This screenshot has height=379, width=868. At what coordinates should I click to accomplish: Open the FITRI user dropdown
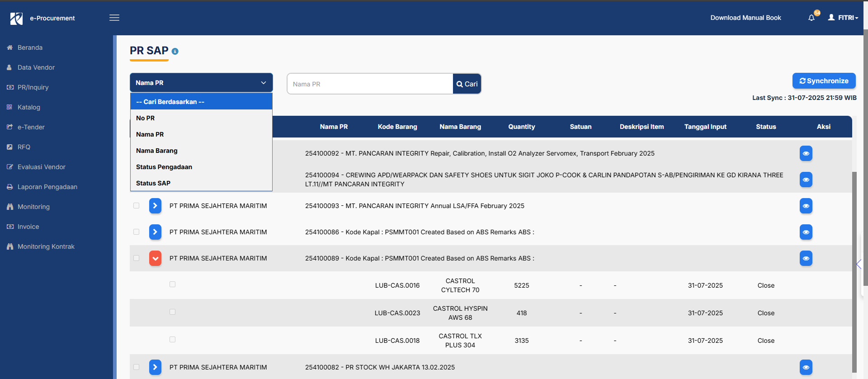point(843,18)
